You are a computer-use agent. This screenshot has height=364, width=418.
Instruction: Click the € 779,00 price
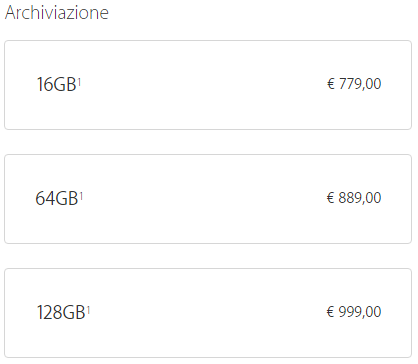click(x=354, y=84)
